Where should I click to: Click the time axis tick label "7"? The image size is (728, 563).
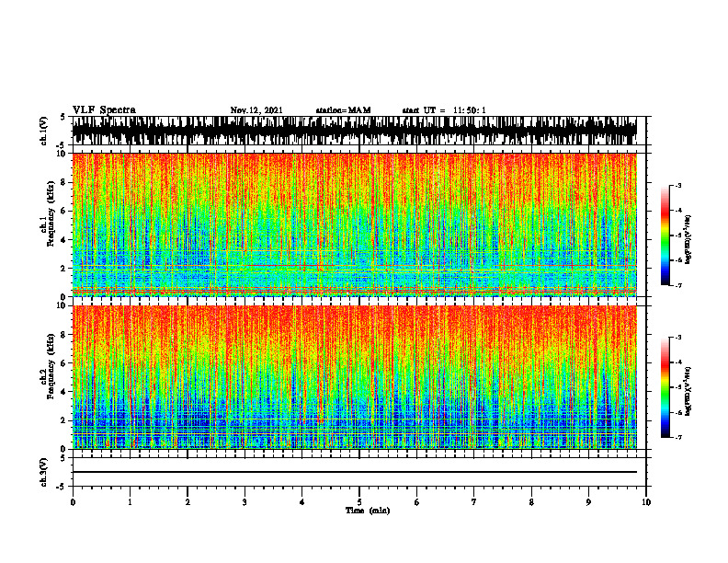(x=474, y=502)
